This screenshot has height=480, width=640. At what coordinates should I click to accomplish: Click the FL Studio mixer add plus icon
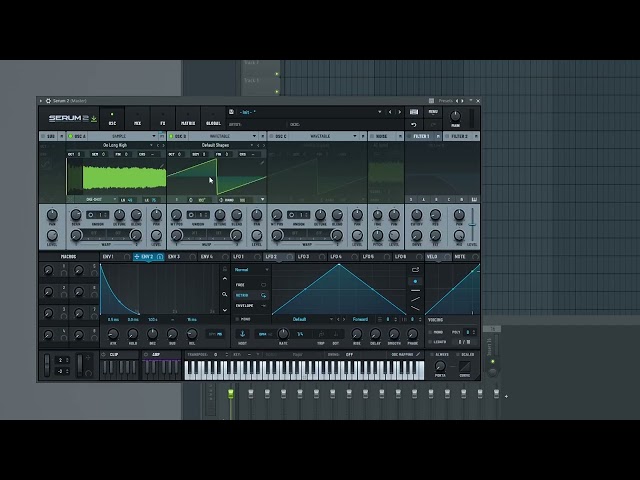point(506,396)
